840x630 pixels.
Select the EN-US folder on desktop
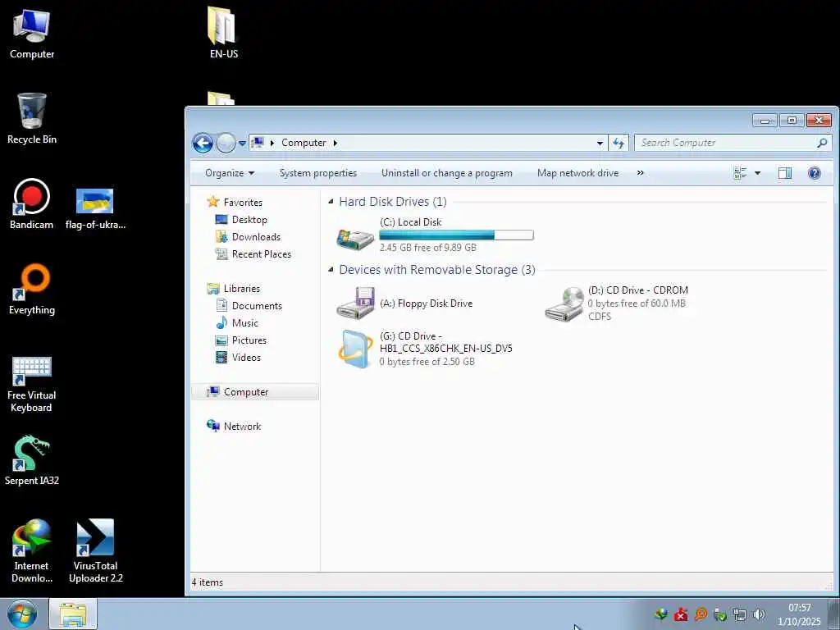coord(223,33)
